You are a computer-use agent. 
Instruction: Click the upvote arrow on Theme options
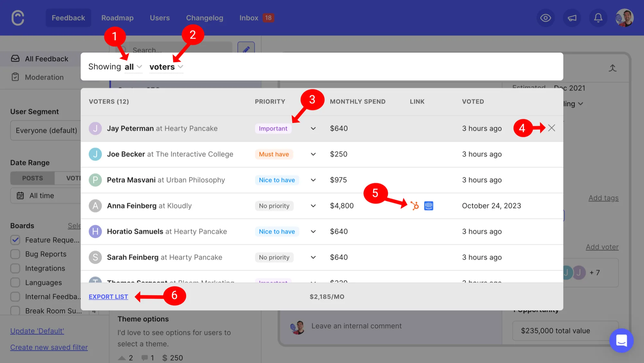122,358
